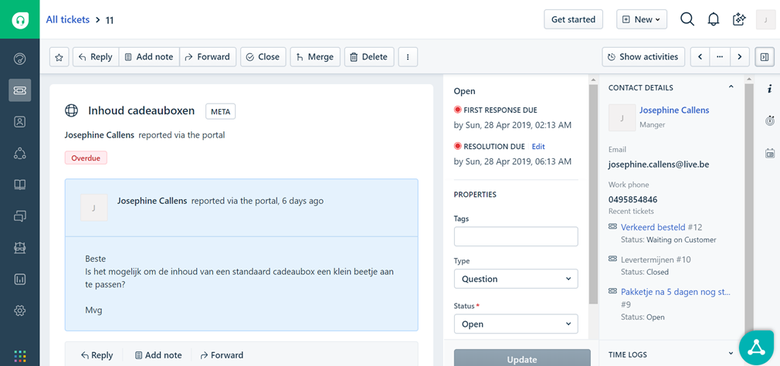
Task: Expand the Time Logs section
Action: click(x=731, y=354)
